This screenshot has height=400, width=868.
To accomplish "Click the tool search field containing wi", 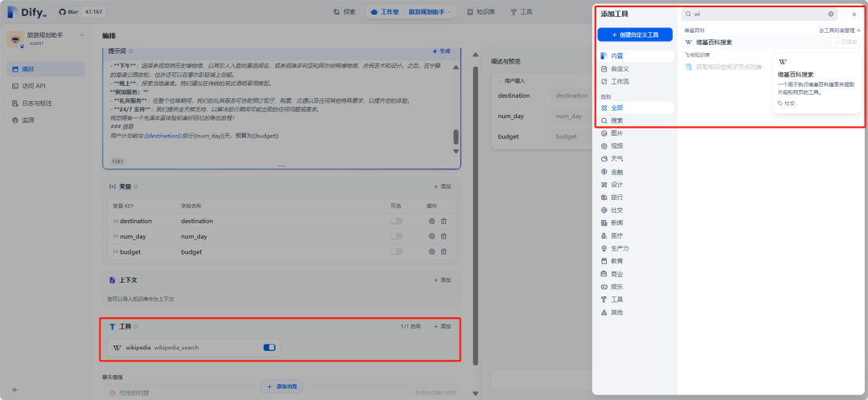I will pyautogui.click(x=759, y=14).
